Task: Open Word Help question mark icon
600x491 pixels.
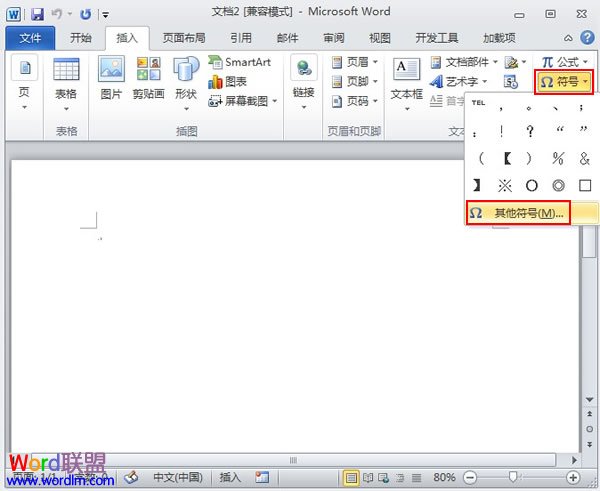Action: (x=587, y=38)
